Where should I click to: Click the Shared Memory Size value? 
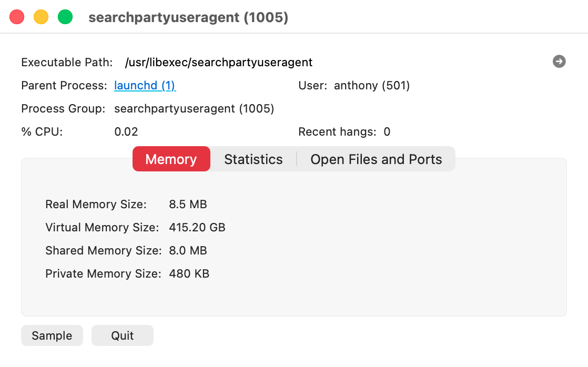pos(188,250)
